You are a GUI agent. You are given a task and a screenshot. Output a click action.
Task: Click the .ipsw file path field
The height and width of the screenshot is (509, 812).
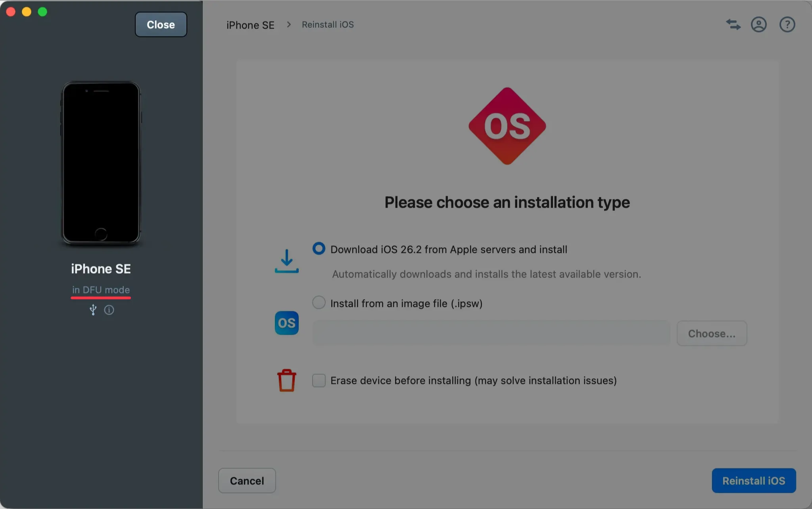[x=491, y=334]
